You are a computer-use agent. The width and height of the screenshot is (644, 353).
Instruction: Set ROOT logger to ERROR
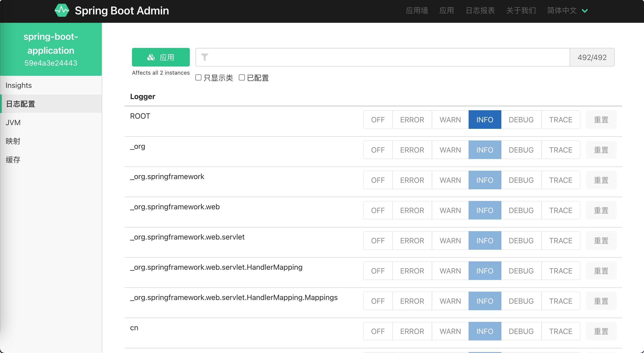click(412, 120)
